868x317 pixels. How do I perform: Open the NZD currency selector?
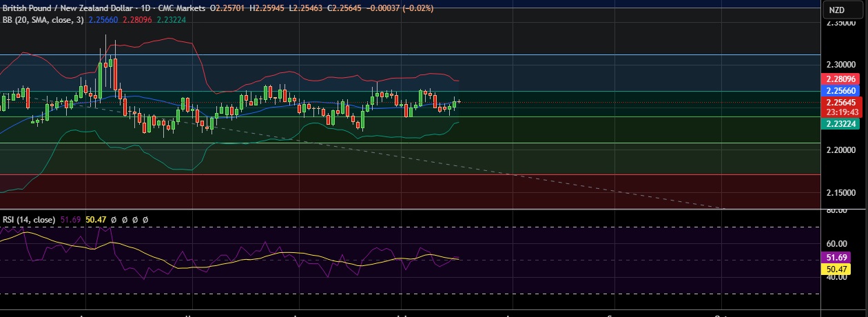click(836, 10)
